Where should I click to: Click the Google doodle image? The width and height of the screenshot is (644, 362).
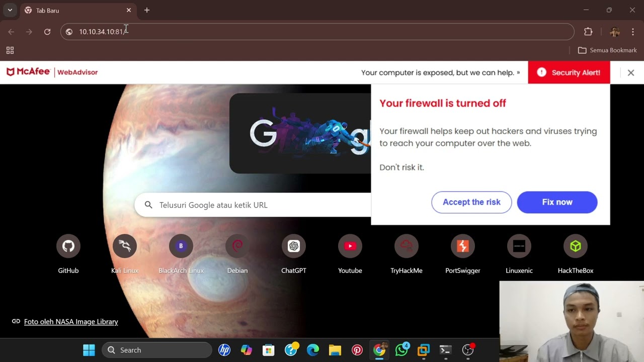[300, 133]
